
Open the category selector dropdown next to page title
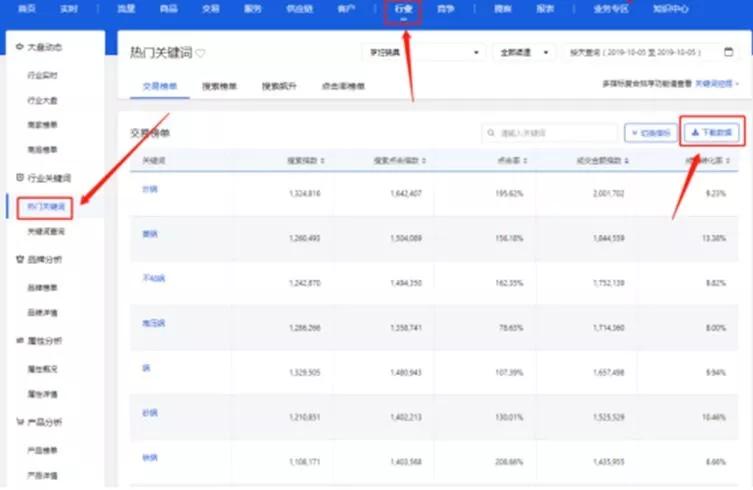pyautogui.click(x=424, y=52)
